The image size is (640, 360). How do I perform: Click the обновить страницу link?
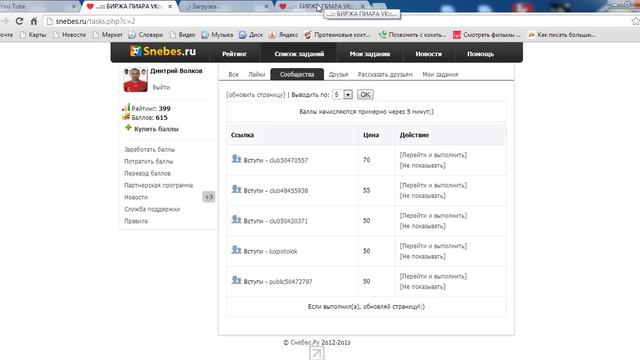point(256,95)
